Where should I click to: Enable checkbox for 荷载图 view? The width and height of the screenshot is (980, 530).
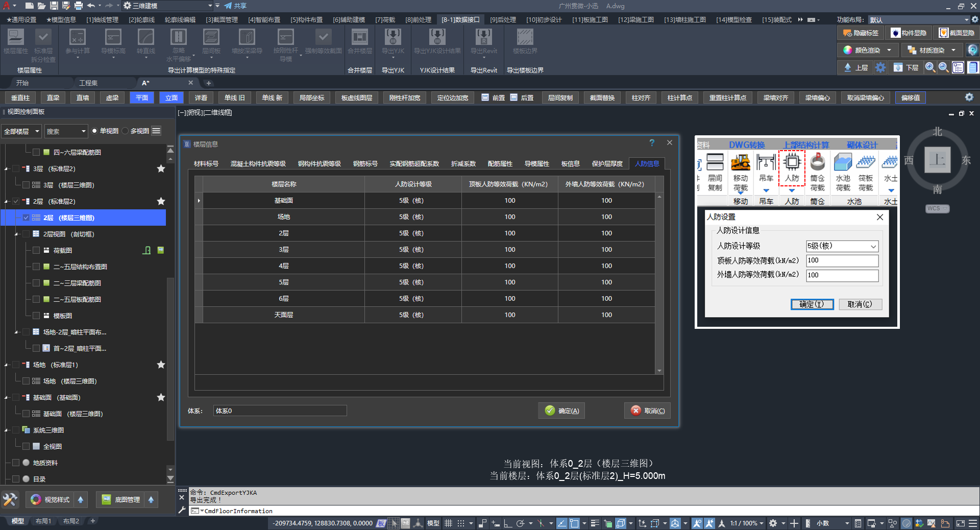tap(36, 250)
